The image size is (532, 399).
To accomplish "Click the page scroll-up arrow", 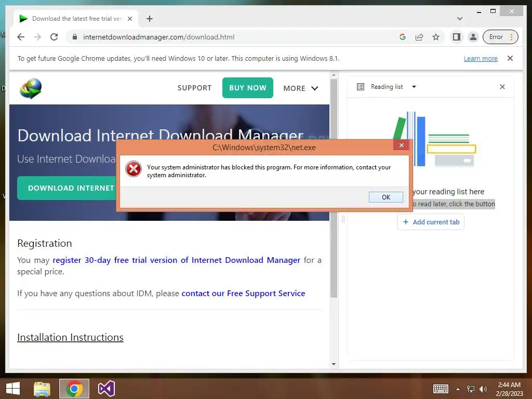I will coord(334,75).
